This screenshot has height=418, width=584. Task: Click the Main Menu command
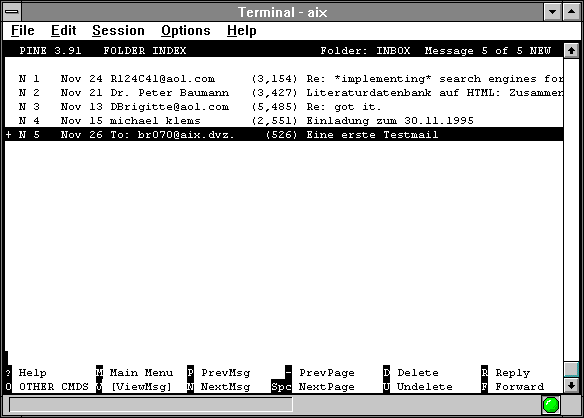[x=141, y=372]
